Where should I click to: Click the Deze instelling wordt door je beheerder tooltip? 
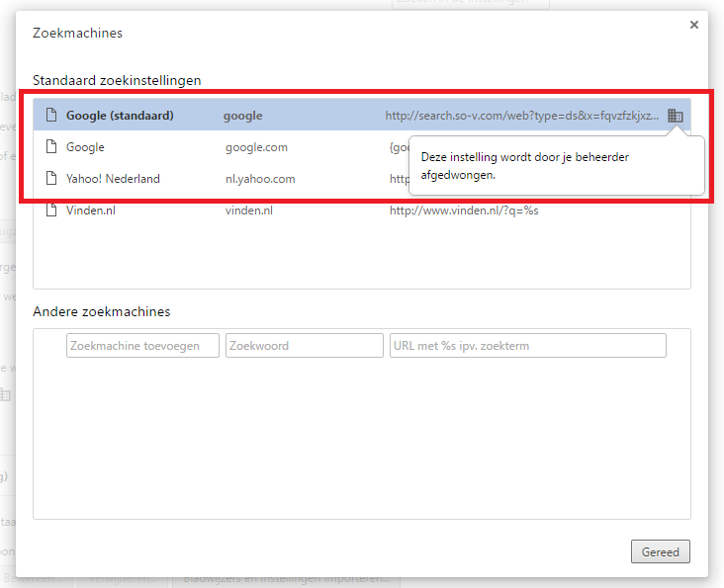pyautogui.click(x=557, y=166)
